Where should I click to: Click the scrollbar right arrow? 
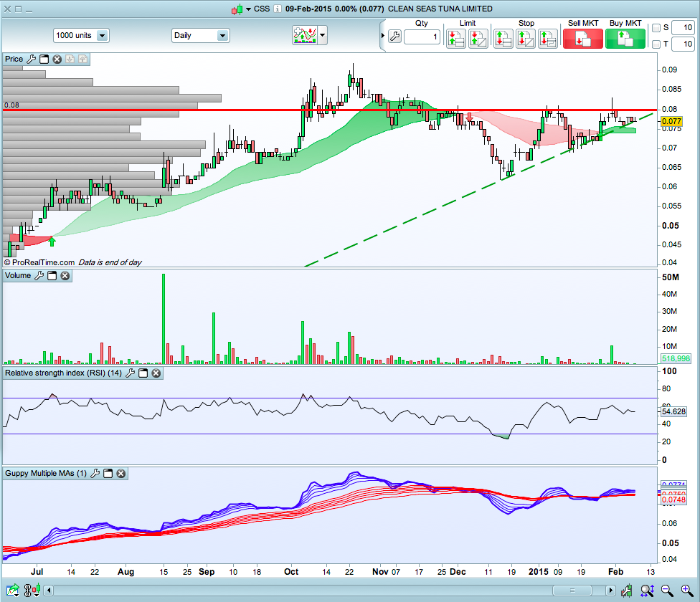point(610,591)
